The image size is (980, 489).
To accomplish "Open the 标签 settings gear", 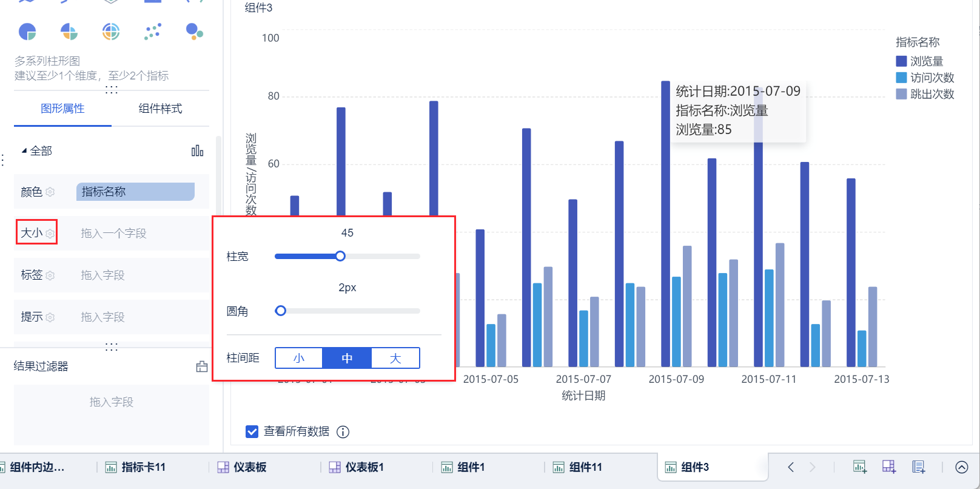I will [50, 275].
